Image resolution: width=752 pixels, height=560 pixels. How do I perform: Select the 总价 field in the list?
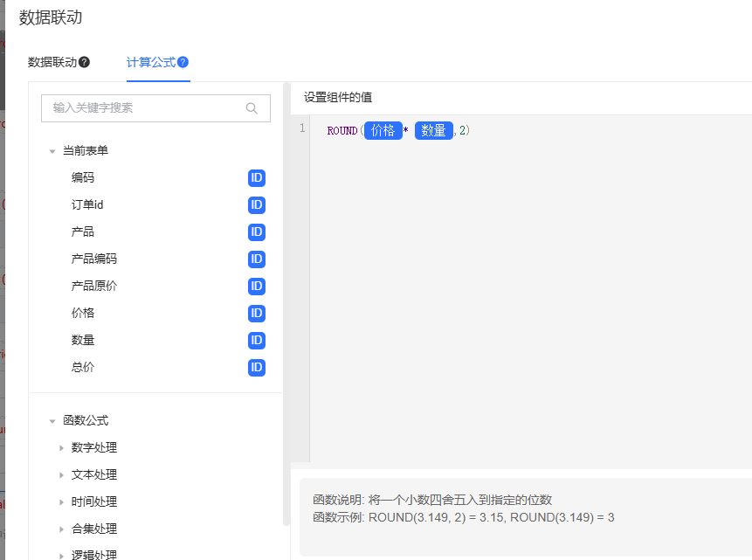[x=83, y=367]
